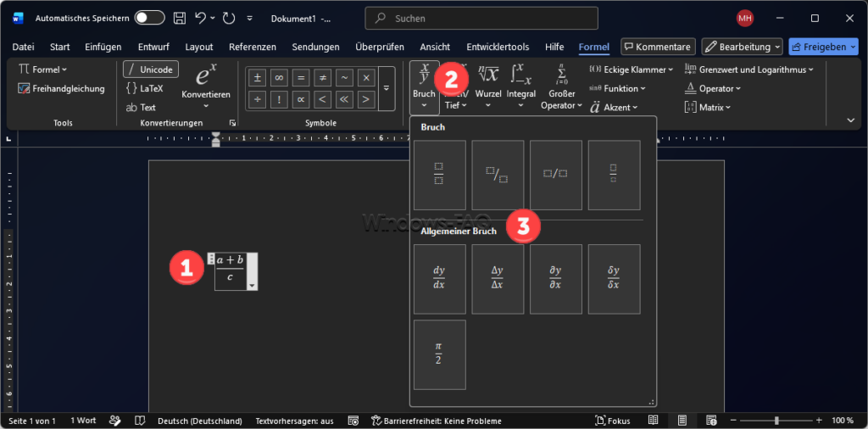Open the Formel pi dropdown
The width and height of the screenshot is (868, 429).
click(x=42, y=70)
